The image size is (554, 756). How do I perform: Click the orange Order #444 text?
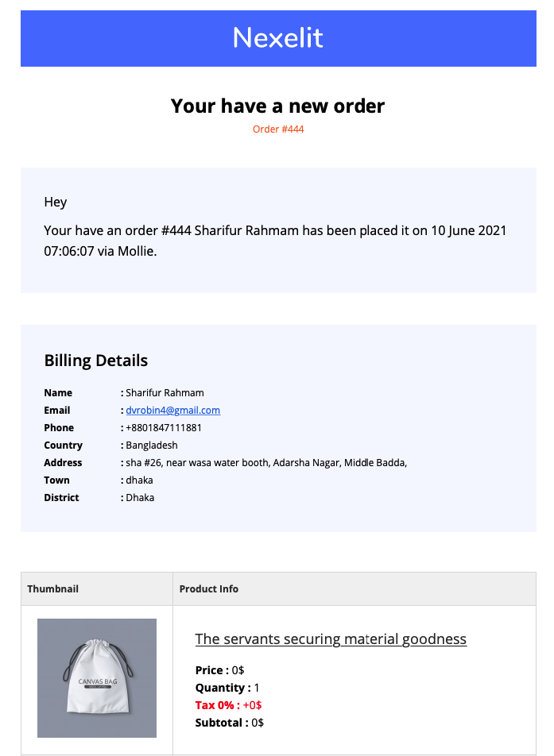coord(278,129)
